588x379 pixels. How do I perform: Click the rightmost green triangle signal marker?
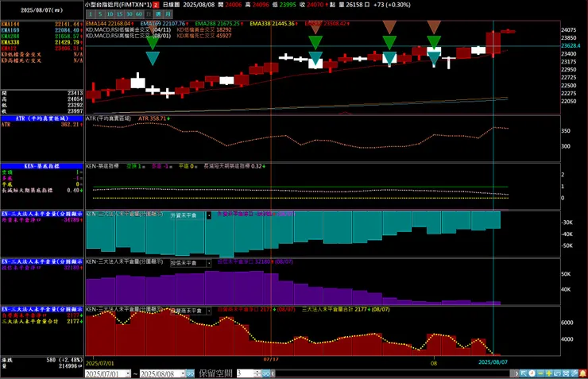[x=434, y=42]
